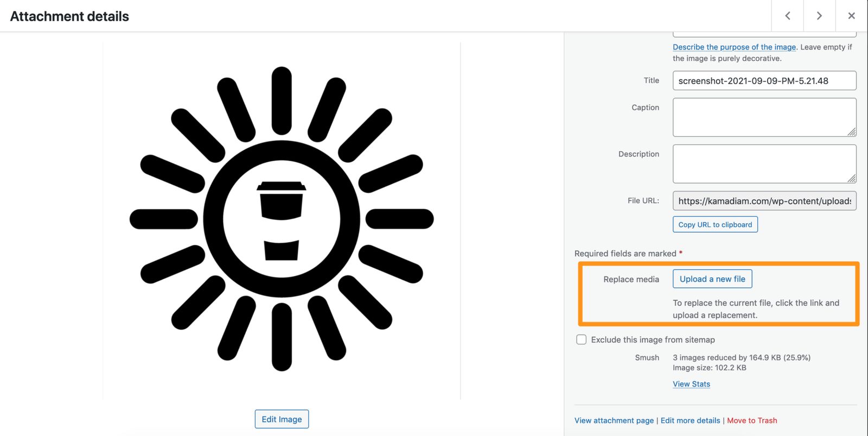Grab the Description box resize handle
The height and width of the screenshot is (436, 868).
pos(852,179)
